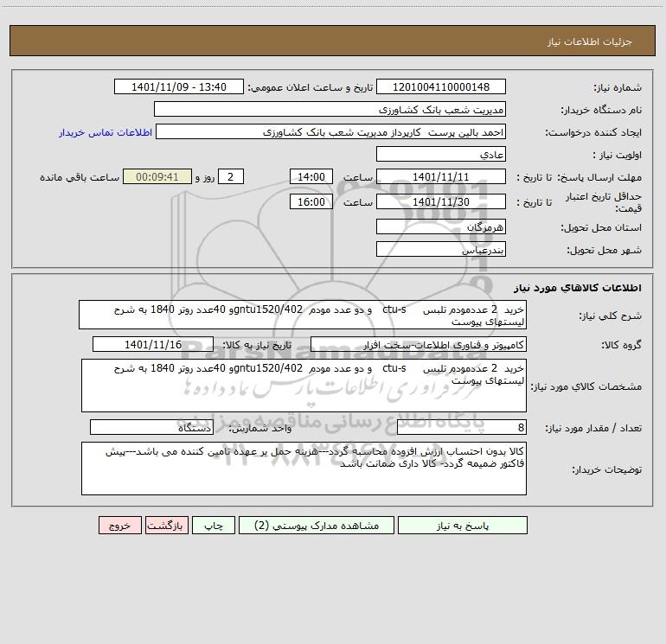Click quantity field showing 8
The height and width of the screenshot is (644, 666).
462,427
